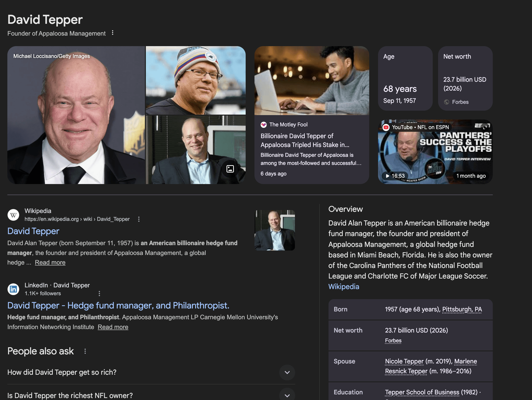The image size is (532, 400).
Task: Click the Pittsburgh, PA birthplace link
Action: 462,309
